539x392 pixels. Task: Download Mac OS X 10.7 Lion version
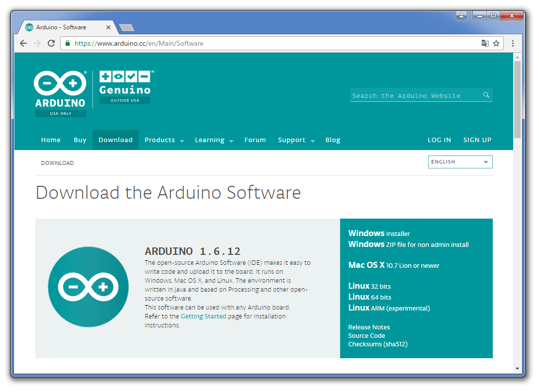pyautogui.click(x=394, y=265)
